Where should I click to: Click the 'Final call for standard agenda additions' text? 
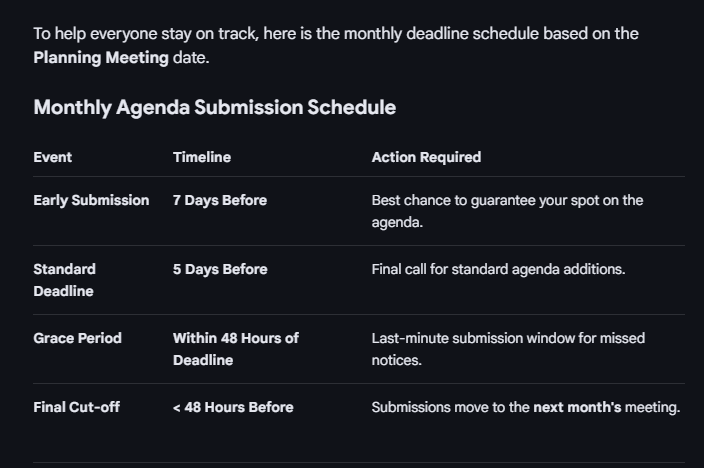pos(498,269)
